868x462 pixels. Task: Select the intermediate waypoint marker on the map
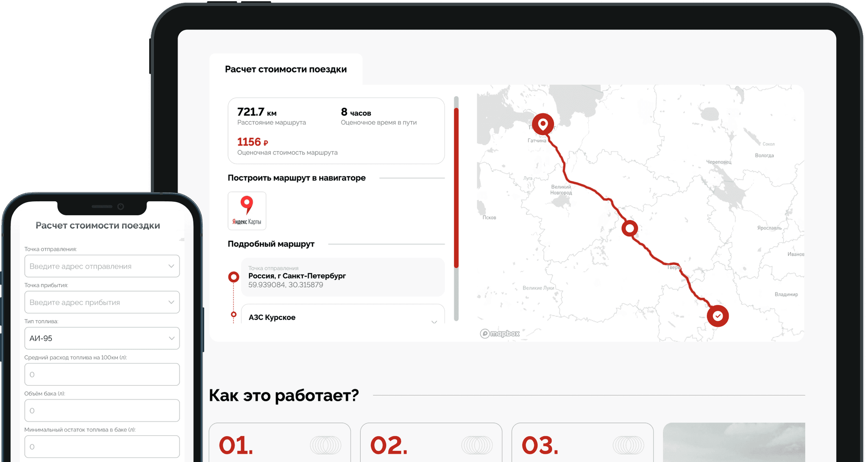pyautogui.click(x=629, y=228)
